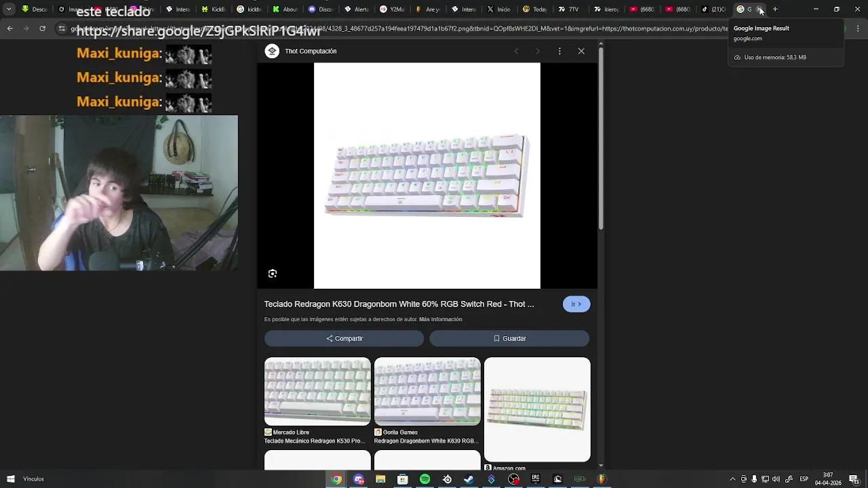Open FL Studio from the taskbar
Screen dimensions: 868x488
click(601, 479)
